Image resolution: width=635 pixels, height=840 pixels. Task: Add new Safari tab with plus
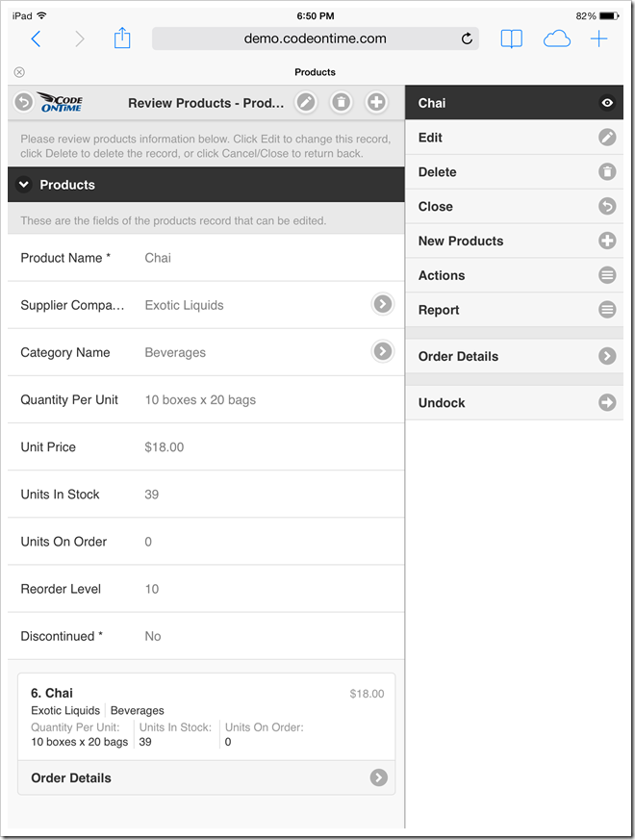pos(599,38)
